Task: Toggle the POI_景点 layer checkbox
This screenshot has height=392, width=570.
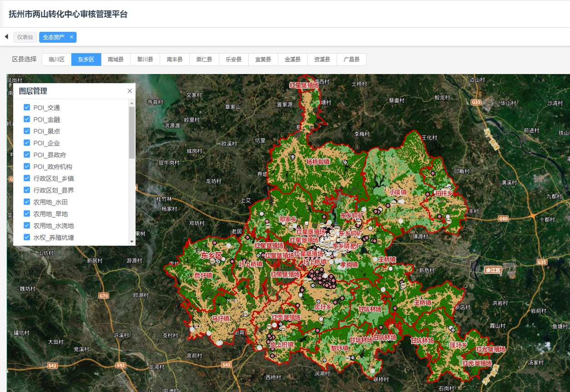Action: pyautogui.click(x=27, y=131)
